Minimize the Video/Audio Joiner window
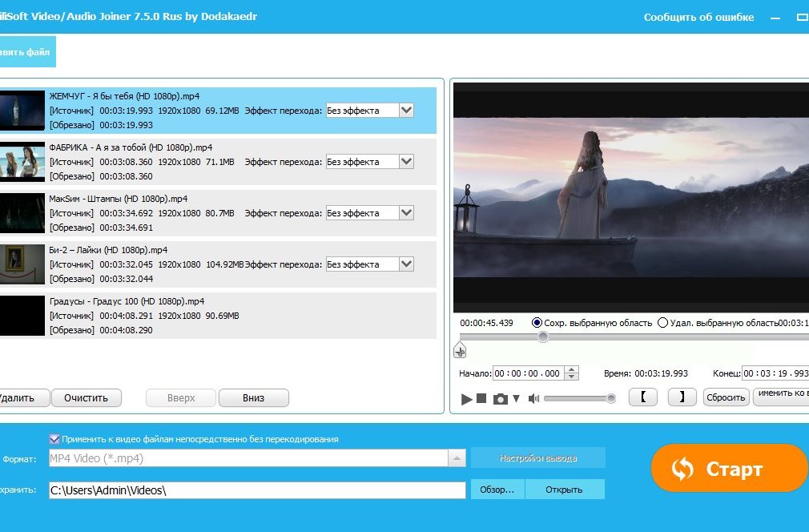Image resolution: width=809 pixels, height=532 pixels. click(775, 18)
